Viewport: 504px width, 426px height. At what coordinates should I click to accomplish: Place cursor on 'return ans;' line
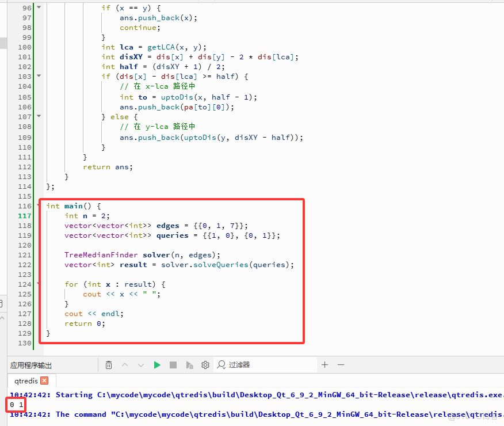(108, 167)
